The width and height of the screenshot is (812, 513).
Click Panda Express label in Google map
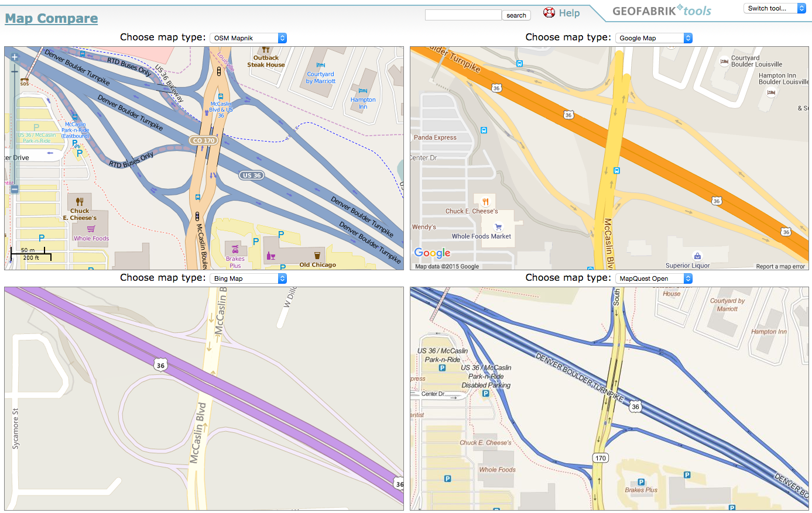pos(435,137)
